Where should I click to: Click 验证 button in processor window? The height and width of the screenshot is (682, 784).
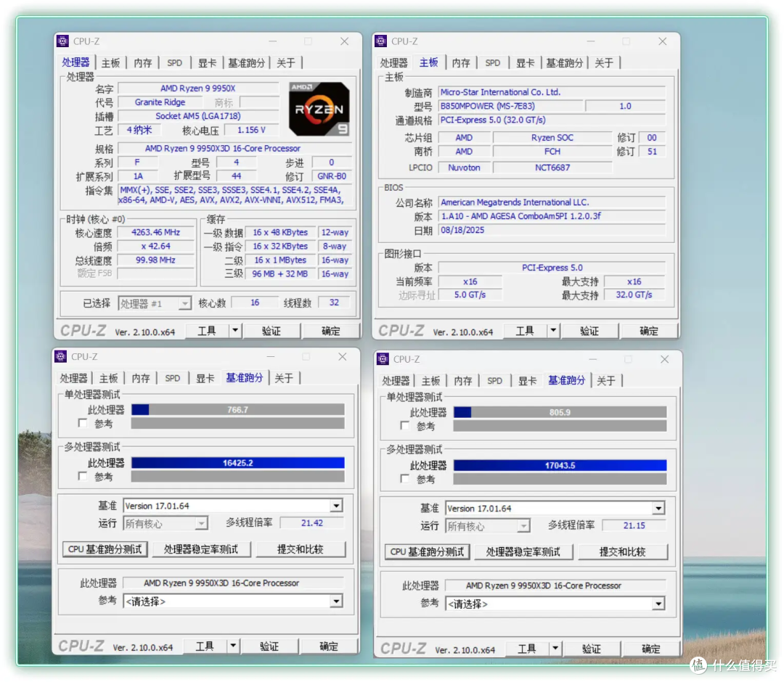(x=271, y=331)
